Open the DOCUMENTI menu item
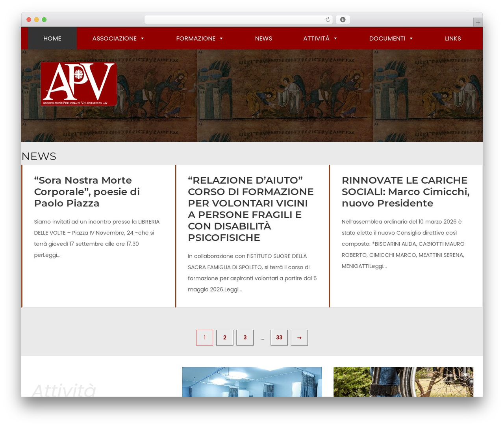 coord(387,38)
